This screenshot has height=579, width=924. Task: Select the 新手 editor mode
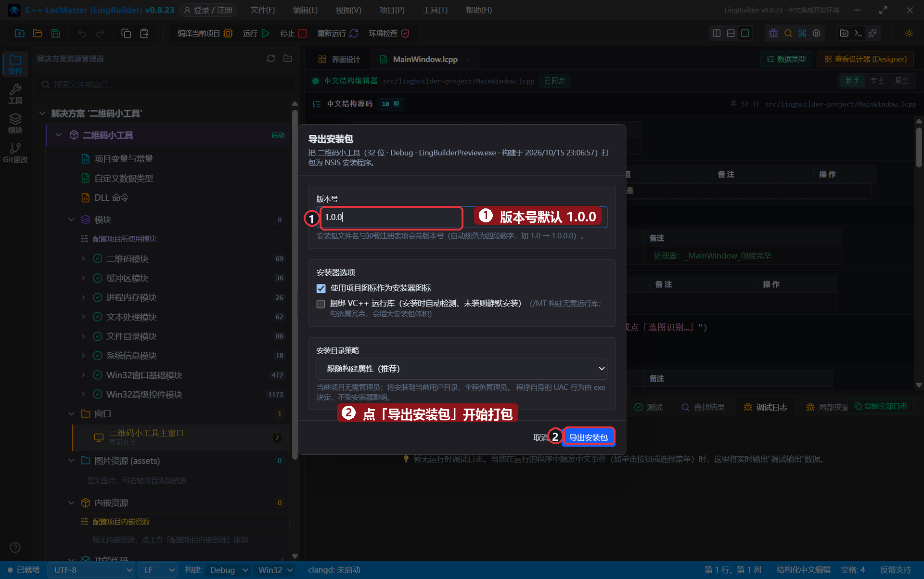click(852, 80)
